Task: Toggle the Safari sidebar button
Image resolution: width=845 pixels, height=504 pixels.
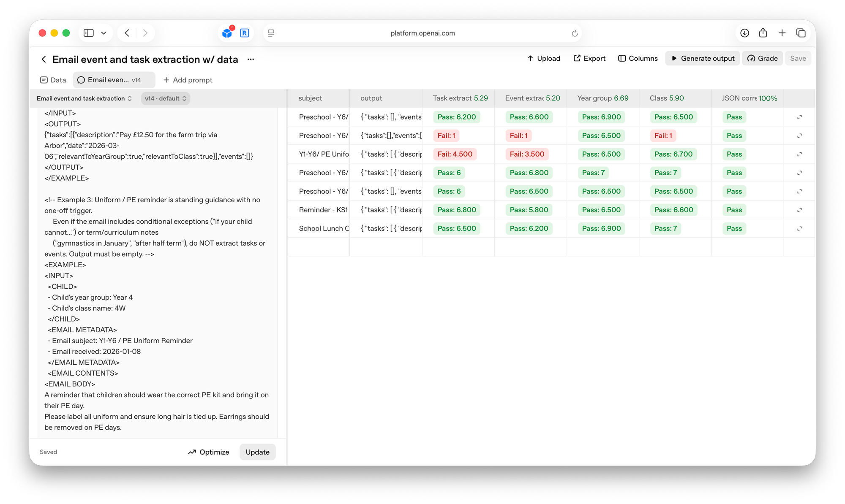Action: click(89, 33)
